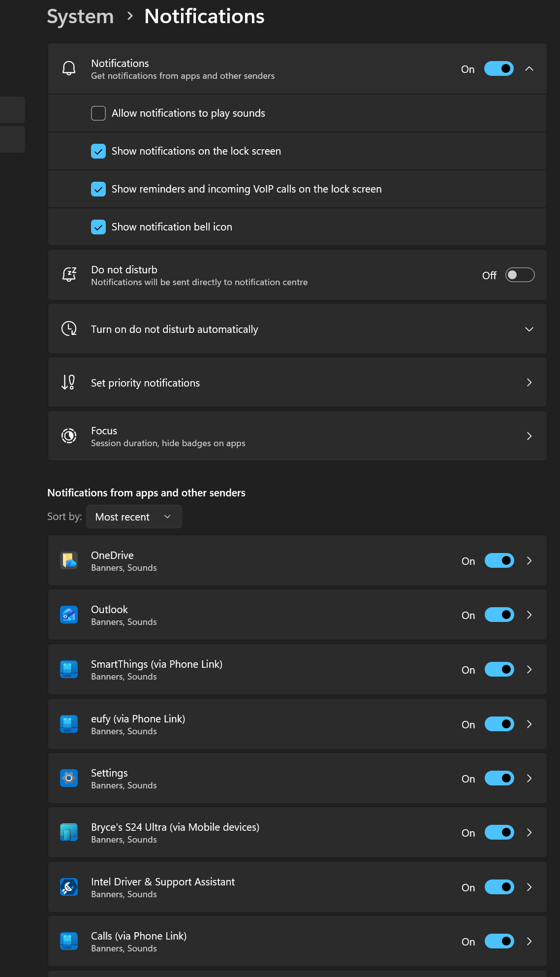Enable Allow notifications to play sounds checkbox

98,113
